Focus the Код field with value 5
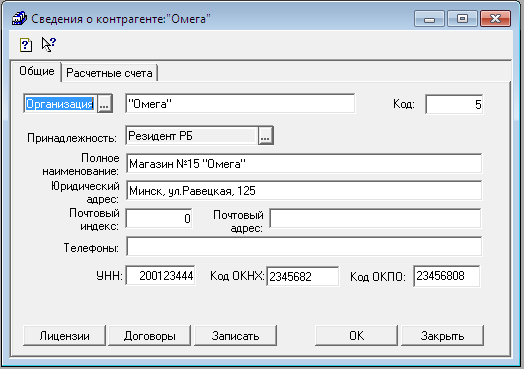Screen dimensions: 524x369 [x=454, y=104]
